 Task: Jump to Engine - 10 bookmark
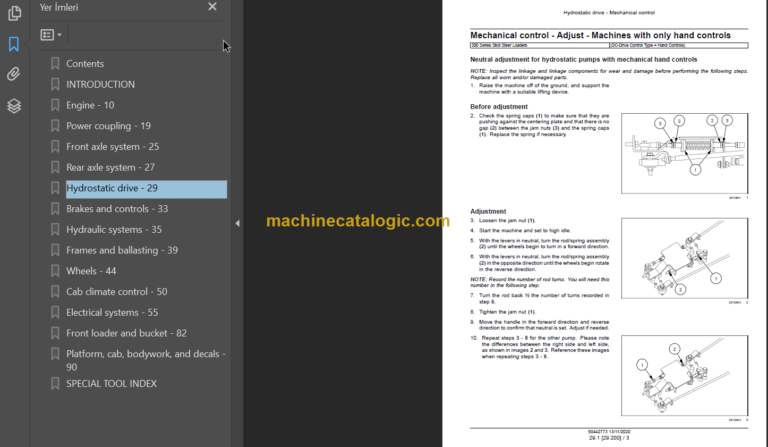click(x=90, y=105)
